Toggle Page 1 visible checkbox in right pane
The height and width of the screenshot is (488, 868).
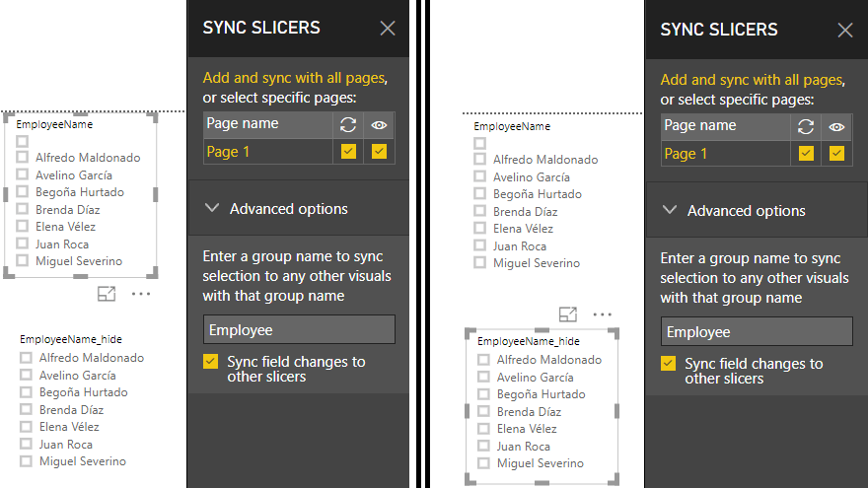click(836, 154)
